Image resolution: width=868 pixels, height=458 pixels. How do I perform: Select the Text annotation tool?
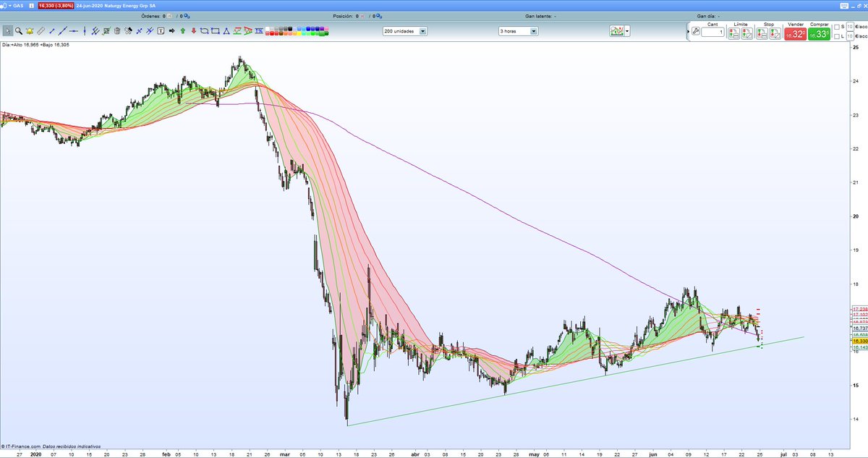click(x=159, y=31)
